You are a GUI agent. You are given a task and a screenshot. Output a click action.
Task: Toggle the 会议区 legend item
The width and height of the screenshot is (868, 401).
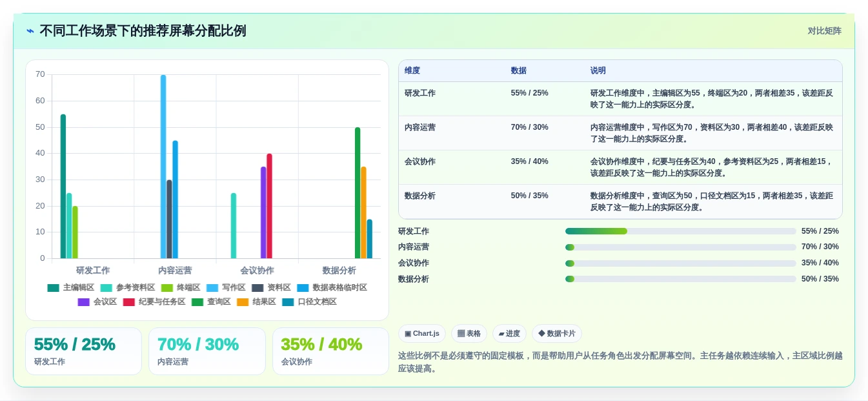pos(97,302)
